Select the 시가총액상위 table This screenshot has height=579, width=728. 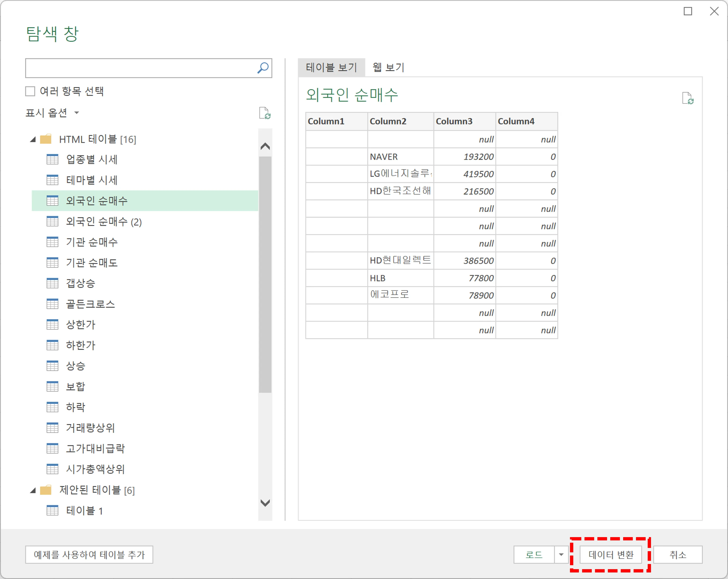pyautogui.click(x=145, y=469)
